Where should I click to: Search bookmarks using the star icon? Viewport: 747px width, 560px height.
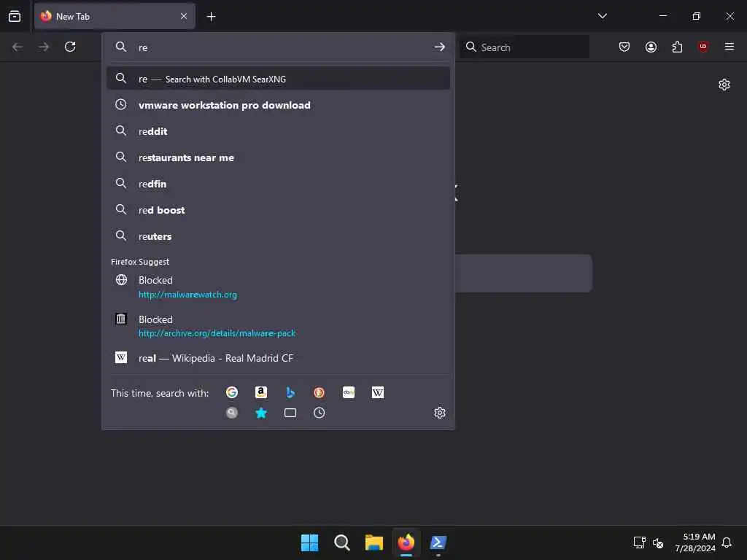tap(261, 413)
